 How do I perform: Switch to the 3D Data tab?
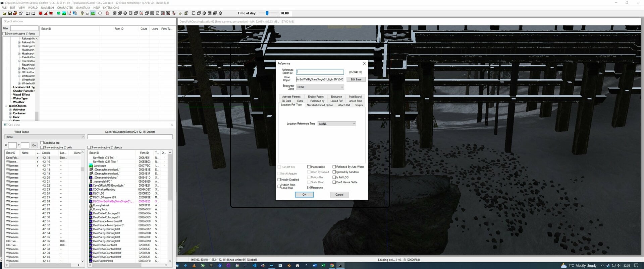coord(286,101)
